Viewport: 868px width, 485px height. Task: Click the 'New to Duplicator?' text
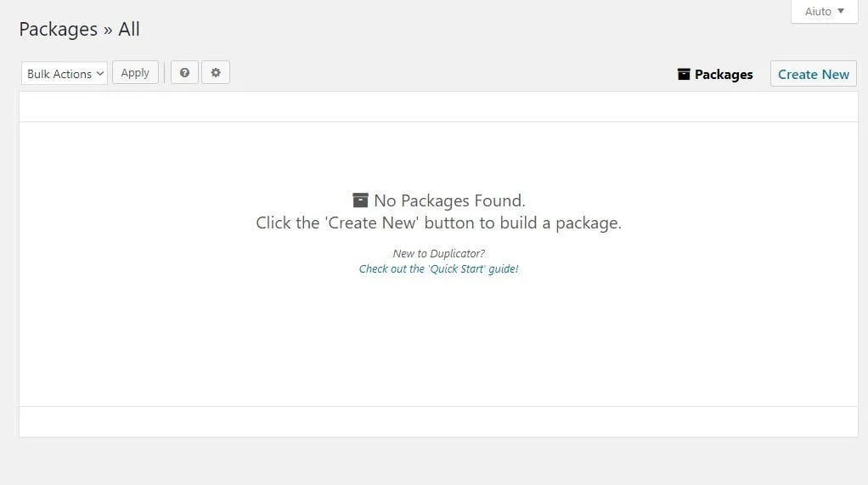point(438,253)
